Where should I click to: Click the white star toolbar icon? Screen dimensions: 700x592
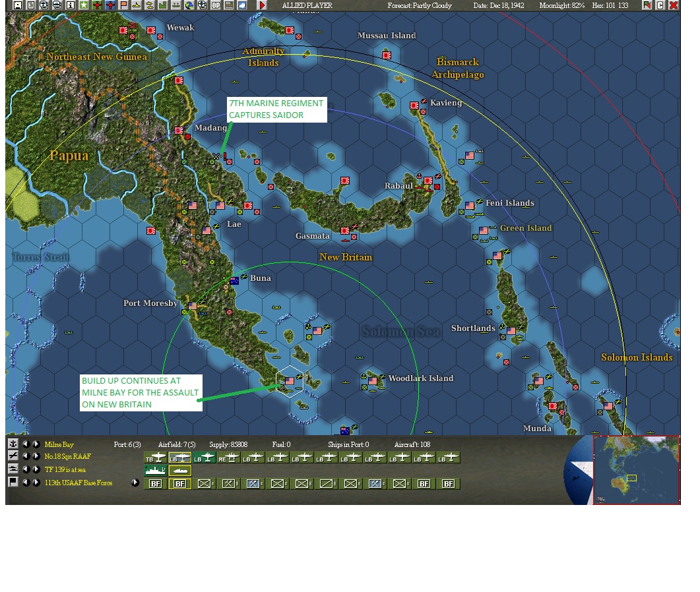point(84,5)
